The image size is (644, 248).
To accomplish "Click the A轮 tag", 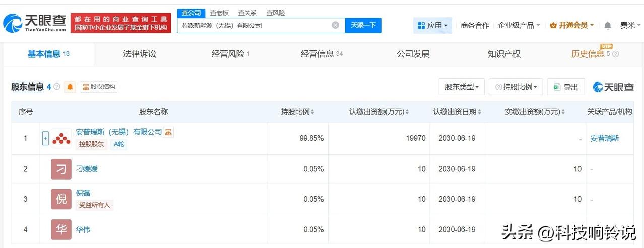I will (119, 144).
